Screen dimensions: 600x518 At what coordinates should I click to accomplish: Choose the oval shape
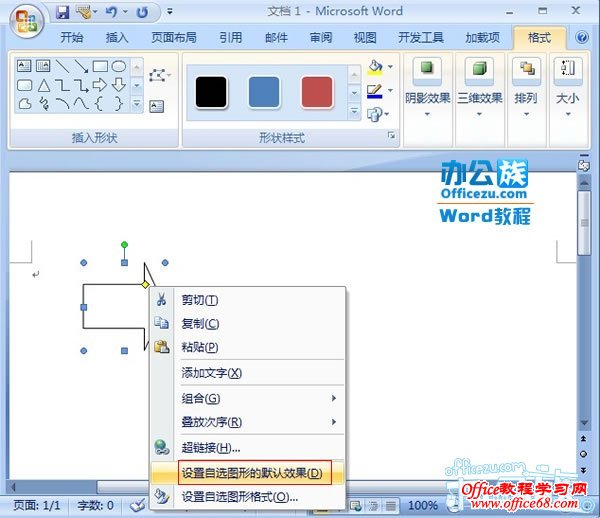[119, 66]
